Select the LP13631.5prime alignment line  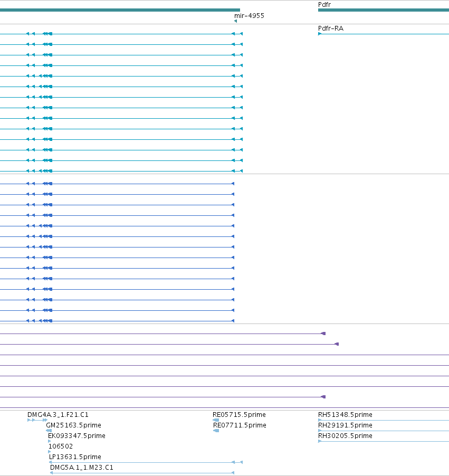click(146, 462)
